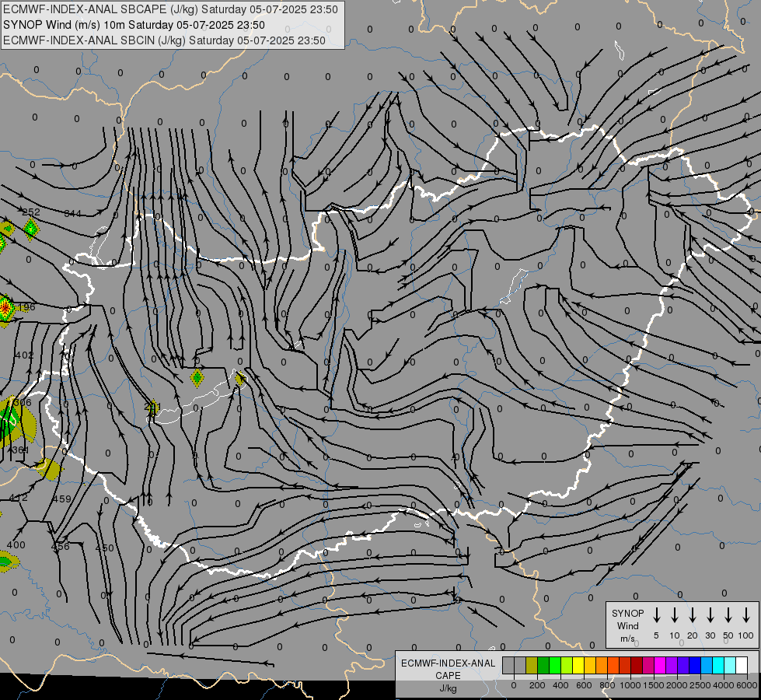Pick the white swatch in CAPE legend
This screenshot has height=700, width=761.
pos(741,665)
